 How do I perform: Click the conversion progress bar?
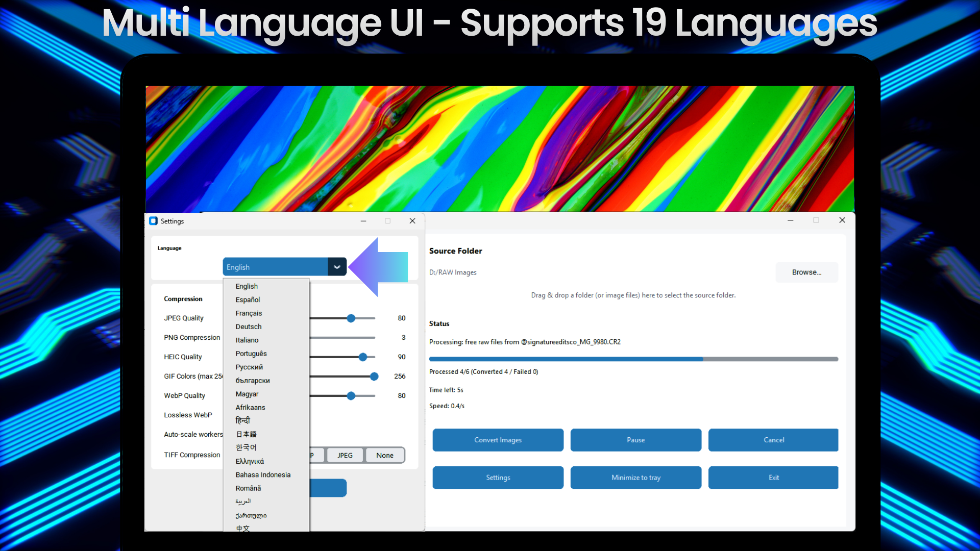click(633, 359)
